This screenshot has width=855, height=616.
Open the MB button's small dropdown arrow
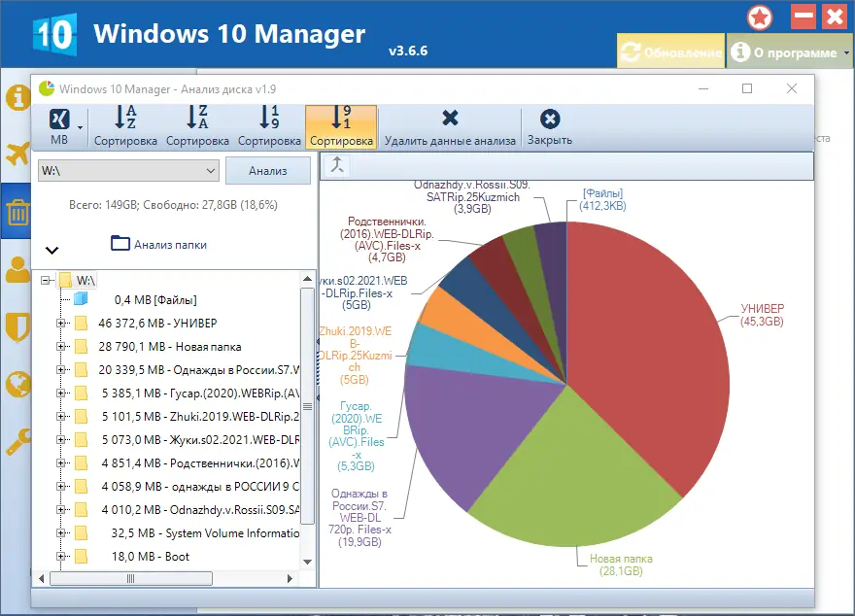81,127
